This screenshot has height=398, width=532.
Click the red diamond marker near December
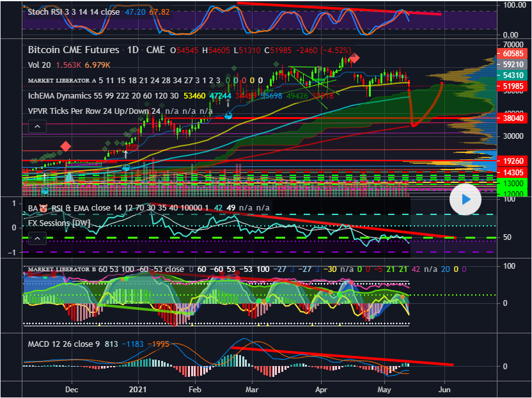coord(65,146)
